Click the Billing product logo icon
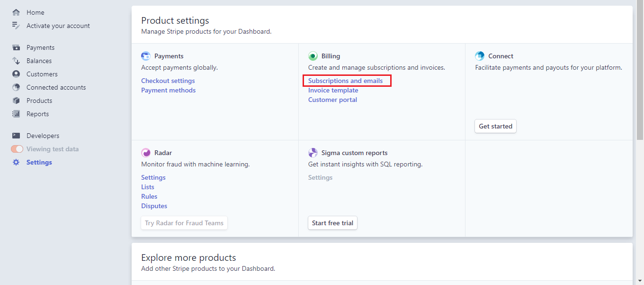 tap(313, 56)
